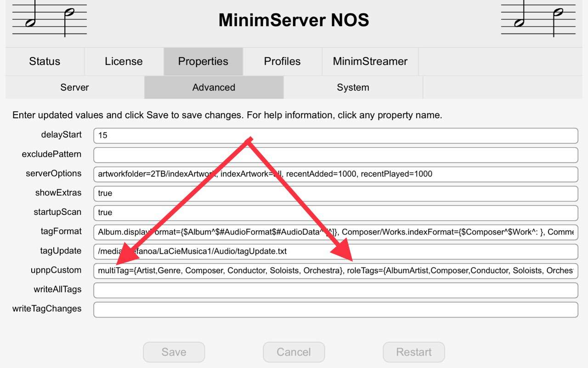Open help for startupScan property name
Image resolution: width=588 pixels, height=368 pixels.
57,212
